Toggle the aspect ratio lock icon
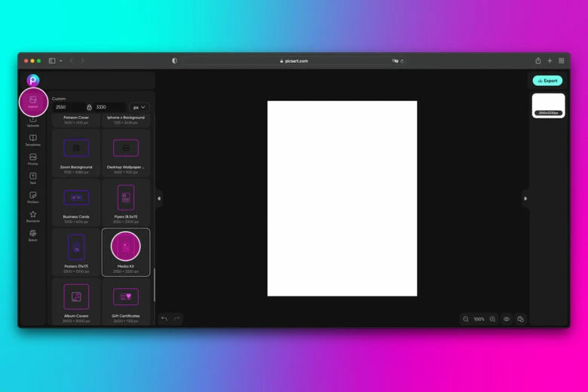This screenshot has width=588, height=392. pos(89,107)
